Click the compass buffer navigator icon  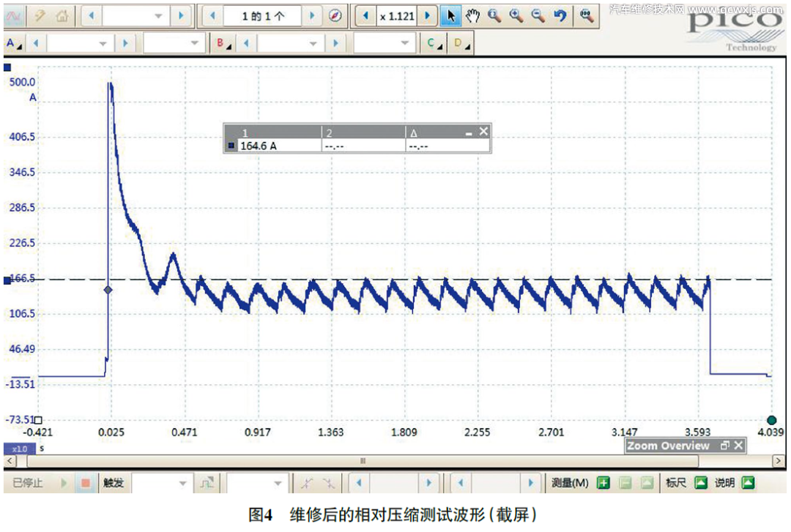335,16
